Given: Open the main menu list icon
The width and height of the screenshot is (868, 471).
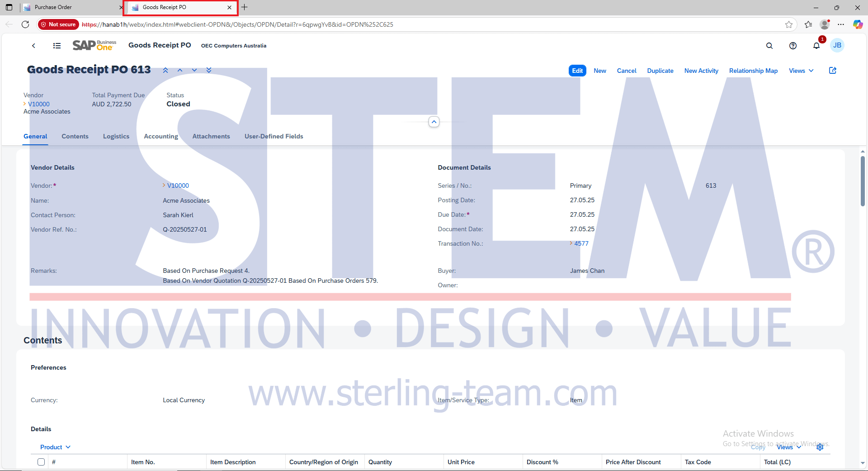Looking at the screenshot, I should 57,46.
